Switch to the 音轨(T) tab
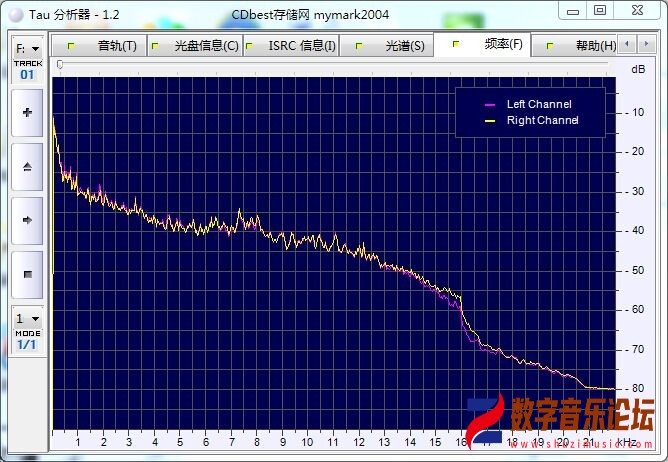The width and height of the screenshot is (668, 462). tap(99, 46)
